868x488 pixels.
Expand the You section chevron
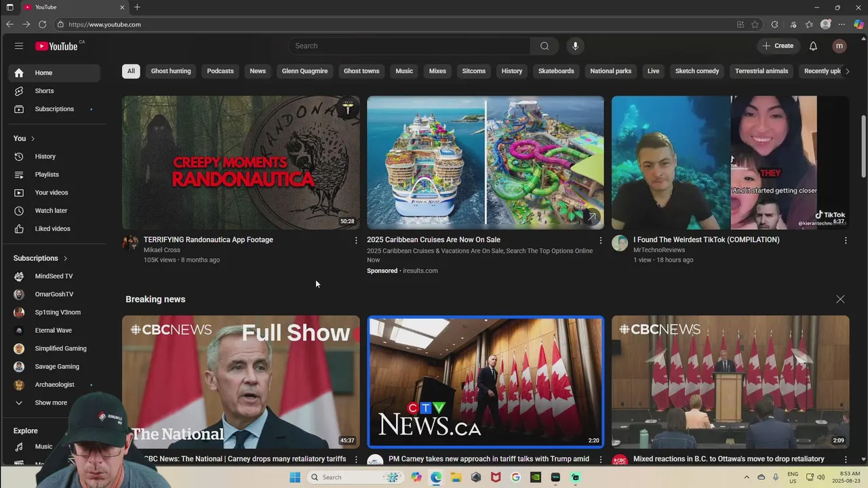point(33,139)
